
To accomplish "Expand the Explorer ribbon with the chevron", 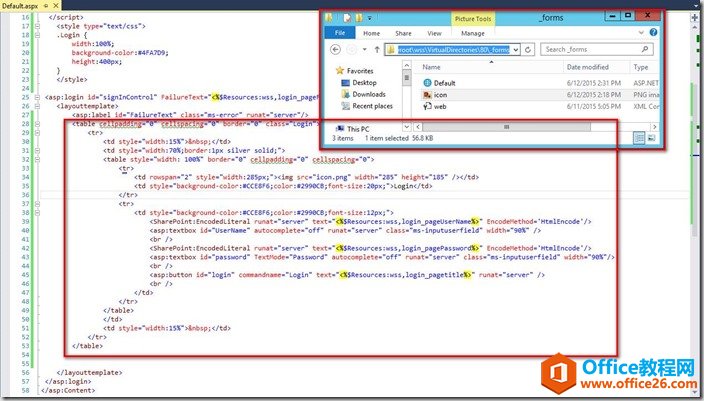I will click(641, 33).
